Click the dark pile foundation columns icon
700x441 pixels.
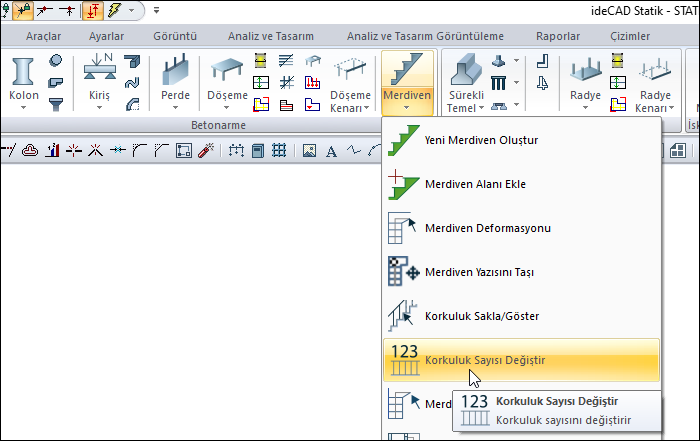[x=498, y=83]
